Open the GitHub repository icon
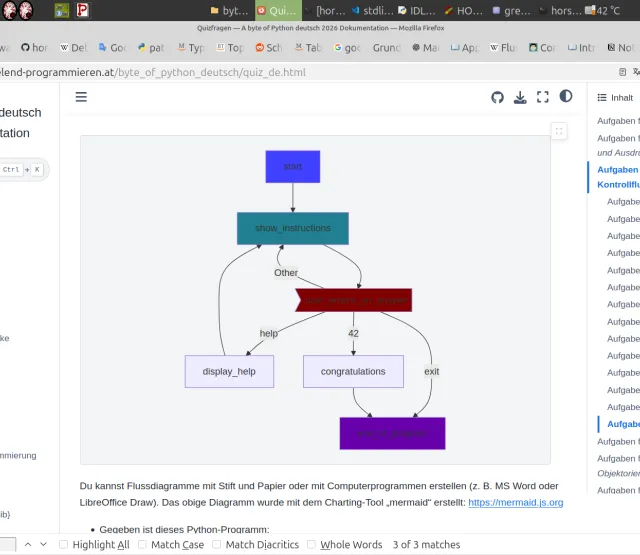 click(497, 97)
